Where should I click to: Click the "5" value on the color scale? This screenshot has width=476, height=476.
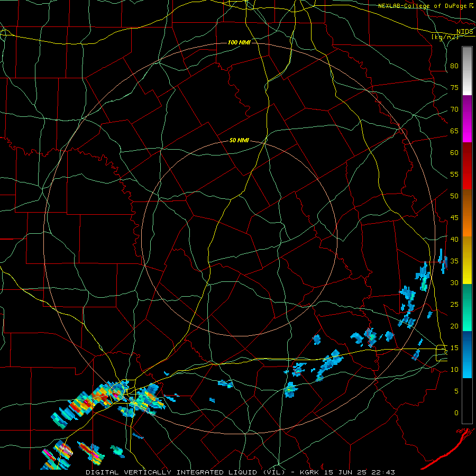(x=456, y=391)
